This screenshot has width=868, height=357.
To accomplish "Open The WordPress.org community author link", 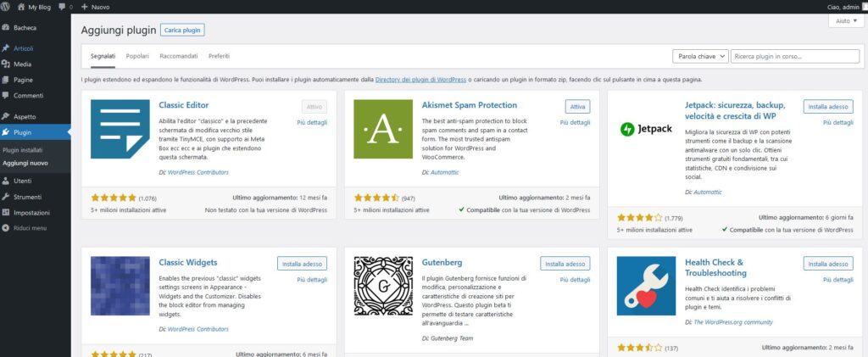I will tap(733, 322).
